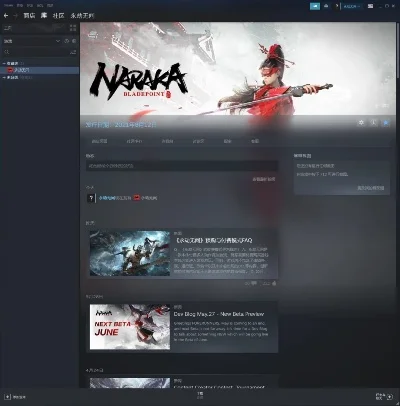Click the NARAKA BLADEPOINT logo on banner
This screenshot has width=400, height=406.
click(x=139, y=82)
